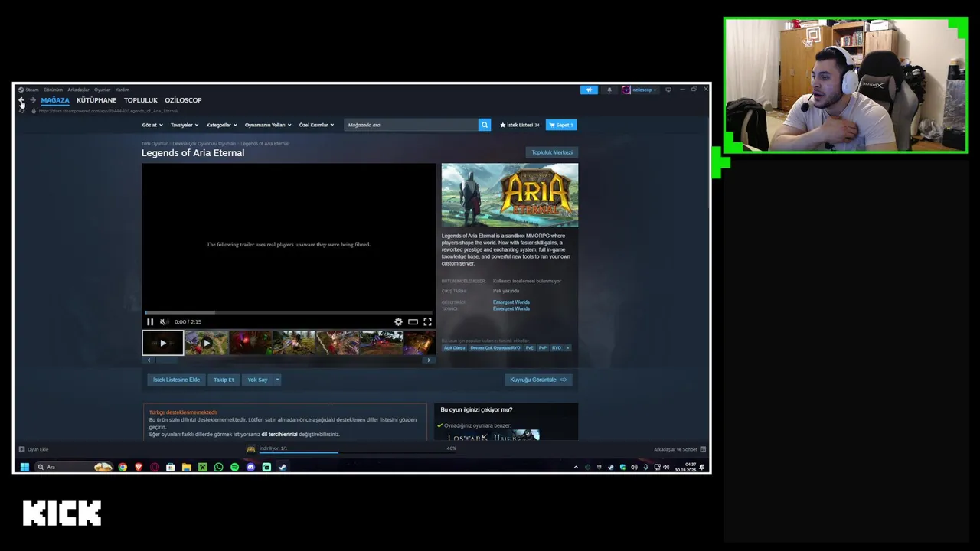Click Kuyruğu Görüntüle button
Viewport: 980px width, 551px height.
pos(538,380)
